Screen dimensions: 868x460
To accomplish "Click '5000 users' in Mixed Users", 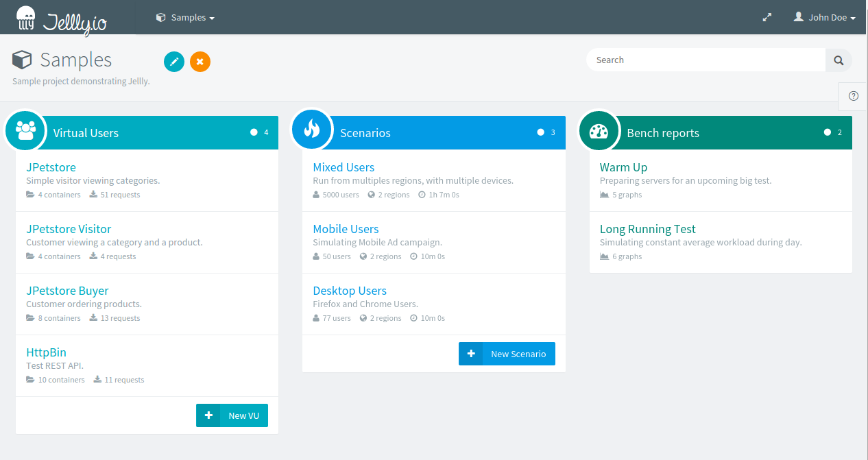I will click(x=341, y=195).
